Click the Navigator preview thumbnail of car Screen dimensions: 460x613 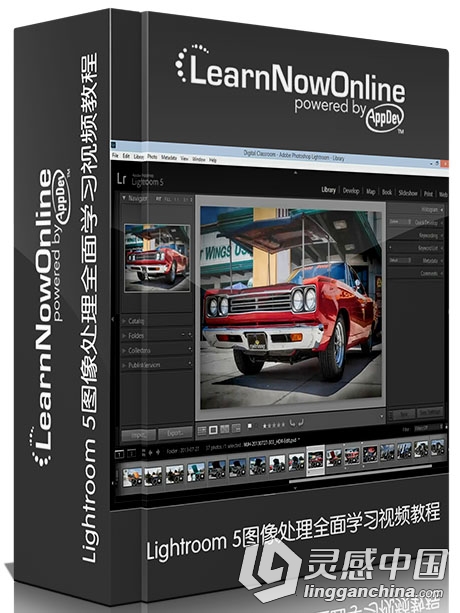coord(157,258)
